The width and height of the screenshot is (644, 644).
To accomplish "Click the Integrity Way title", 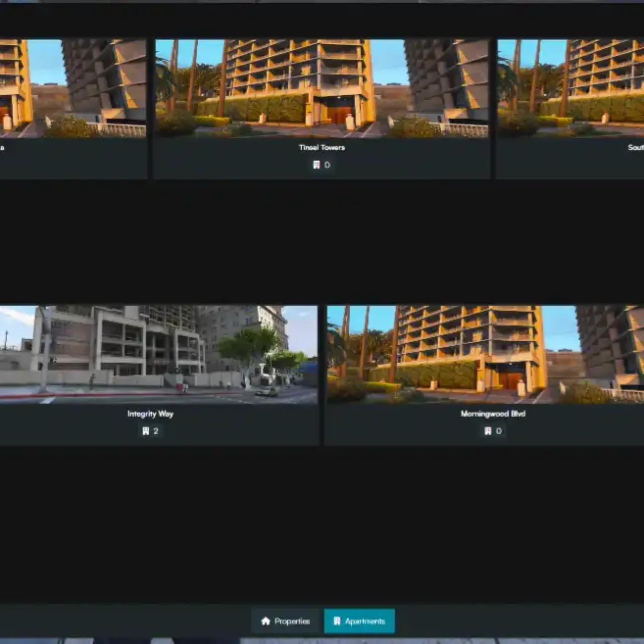I will 150,414.
